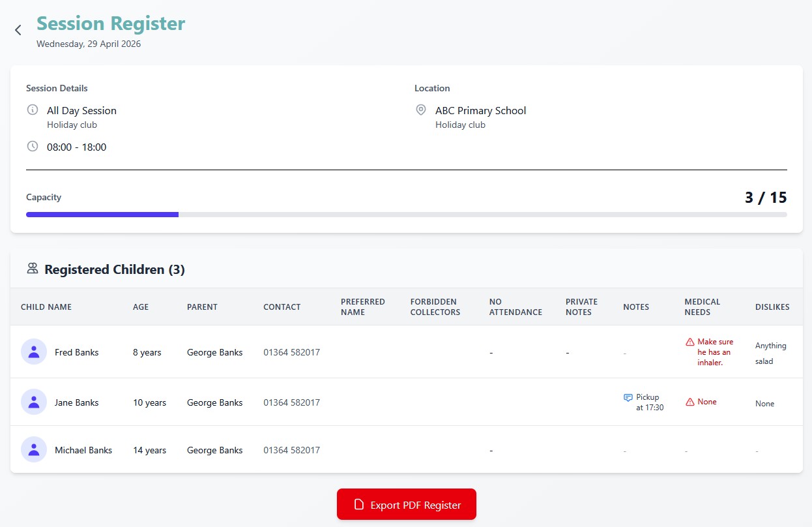Click Michael Banks' avatar icon
812x527 pixels.
tap(34, 449)
